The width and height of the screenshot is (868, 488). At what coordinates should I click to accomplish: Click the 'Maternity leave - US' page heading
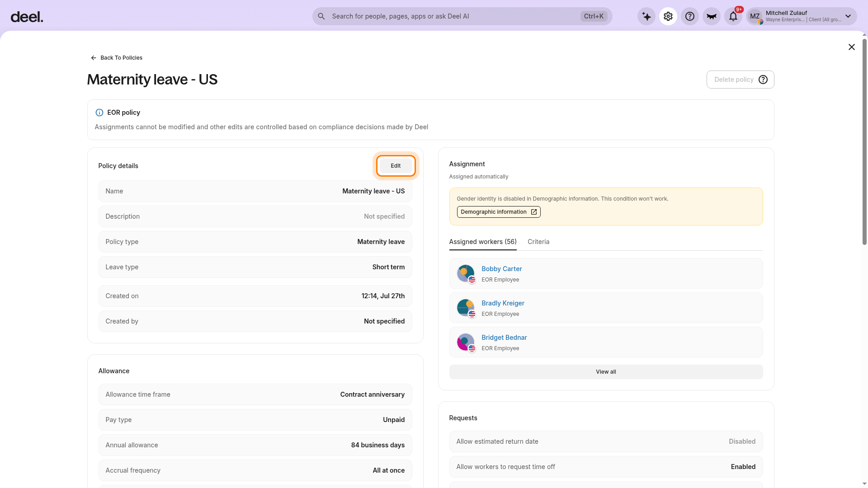click(x=152, y=80)
